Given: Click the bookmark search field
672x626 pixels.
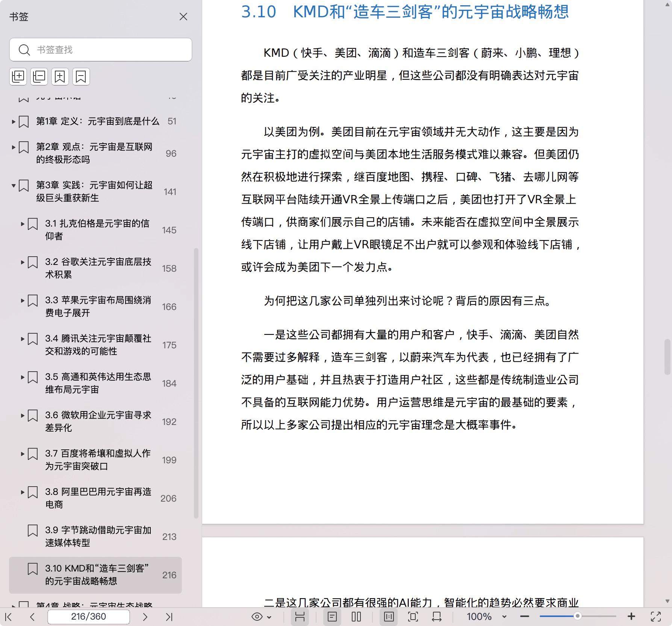Looking at the screenshot, I should click(101, 50).
